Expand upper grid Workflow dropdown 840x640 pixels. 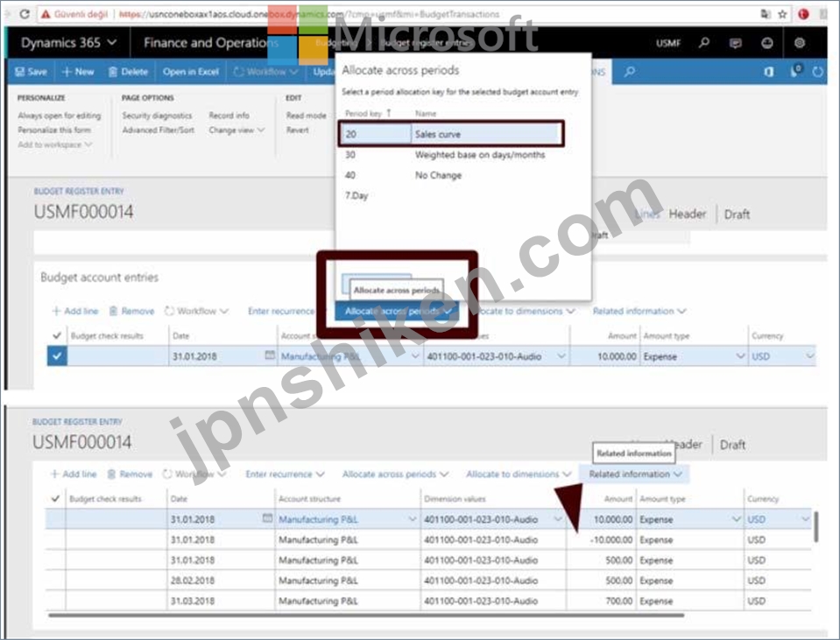[196, 311]
